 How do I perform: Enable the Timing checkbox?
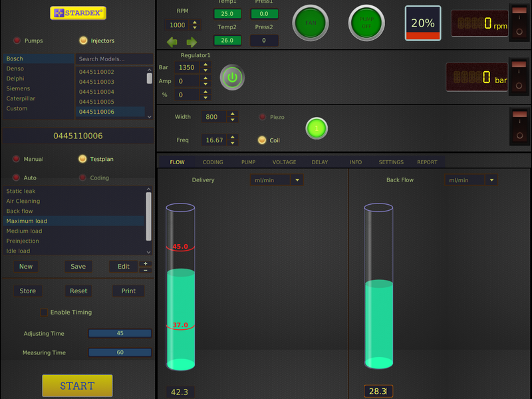coord(44,313)
